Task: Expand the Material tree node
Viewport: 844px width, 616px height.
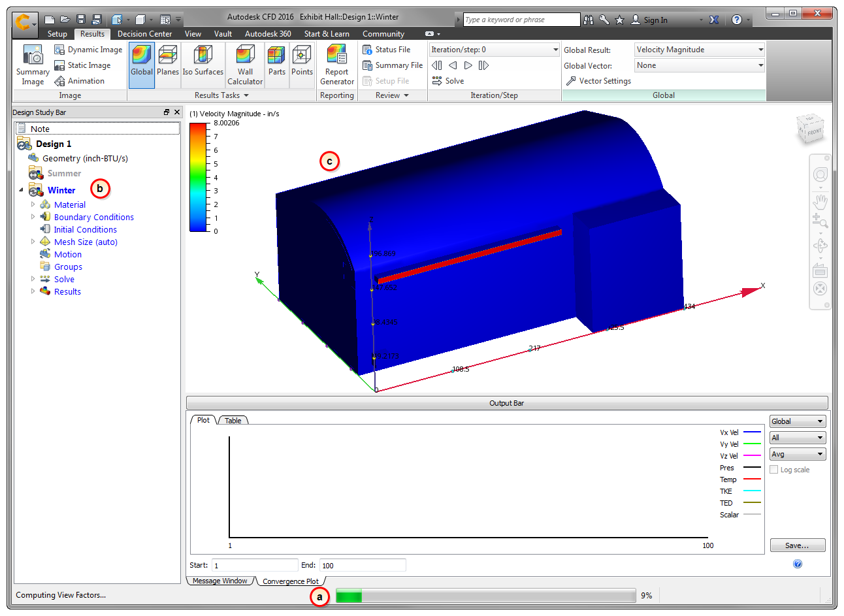Action: pyautogui.click(x=33, y=204)
